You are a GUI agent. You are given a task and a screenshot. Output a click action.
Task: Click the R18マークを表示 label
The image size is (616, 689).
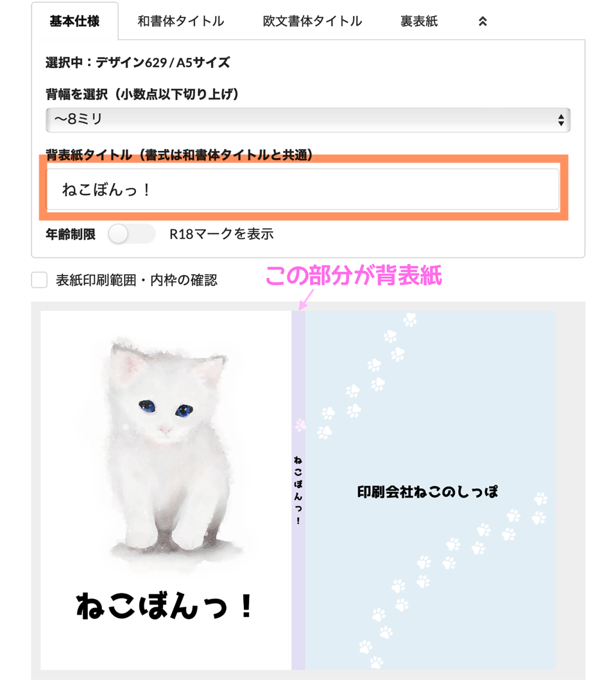pos(222,234)
